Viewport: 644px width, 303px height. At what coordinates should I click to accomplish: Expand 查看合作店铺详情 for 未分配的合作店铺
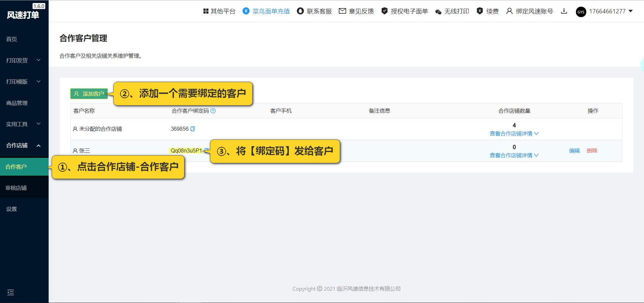point(514,133)
